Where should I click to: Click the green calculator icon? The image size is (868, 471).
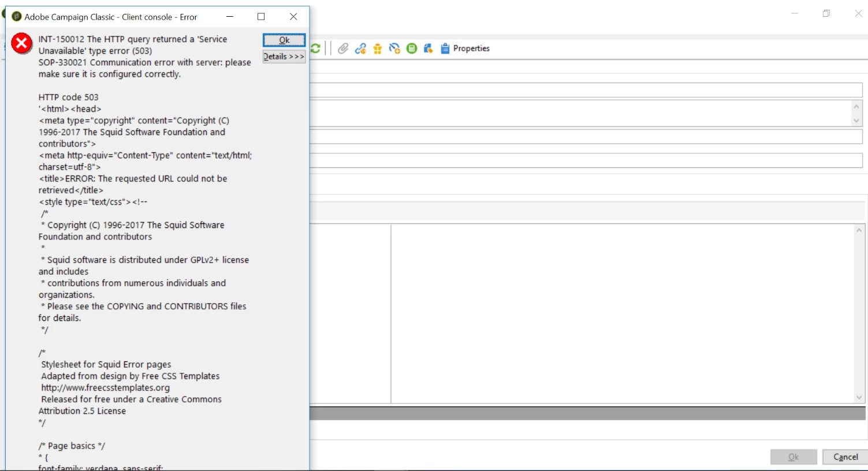pyautogui.click(x=412, y=48)
